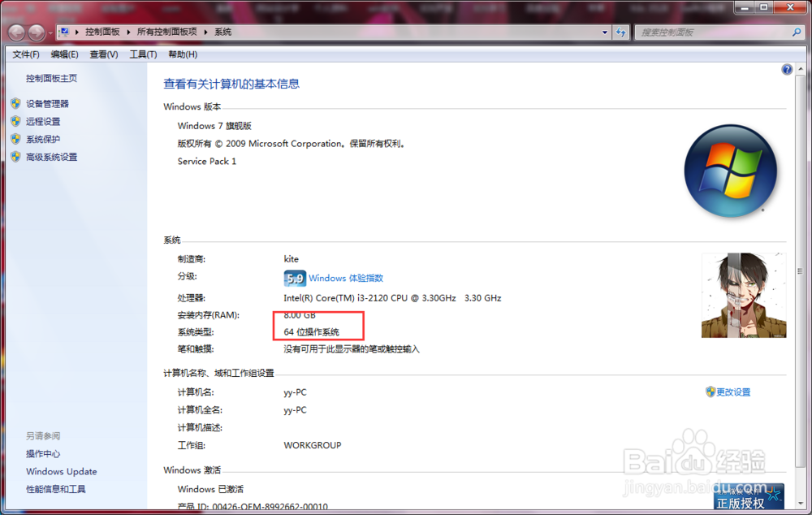The width and height of the screenshot is (812, 515).
Task: Click the OEM anime character logo image
Action: (x=744, y=296)
